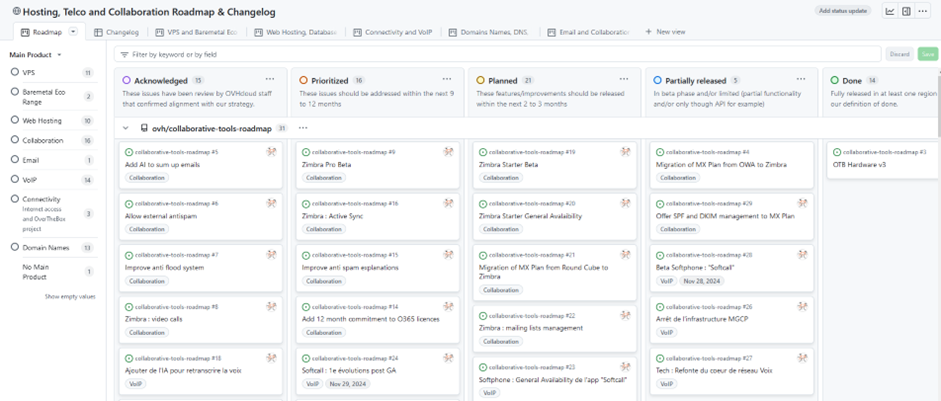Select the VPS filter circle
The height and width of the screenshot is (401, 941).
point(15,72)
